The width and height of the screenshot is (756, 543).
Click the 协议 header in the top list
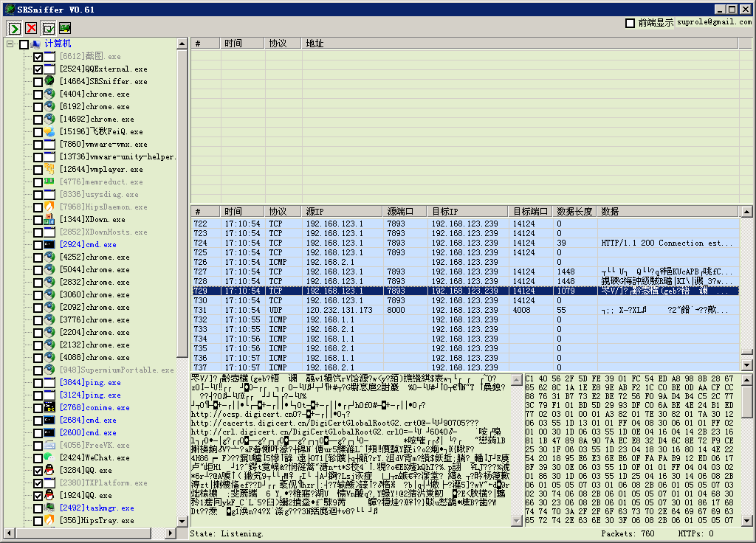[278, 44]
